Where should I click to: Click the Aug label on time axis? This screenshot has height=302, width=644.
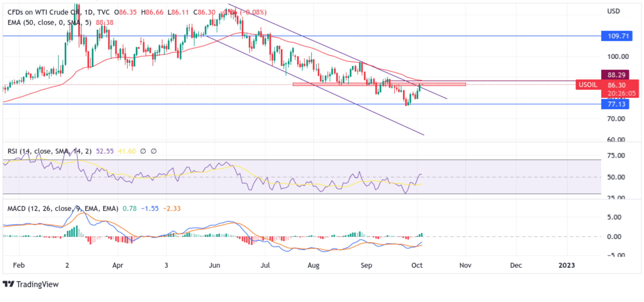[x=313, y=265]
